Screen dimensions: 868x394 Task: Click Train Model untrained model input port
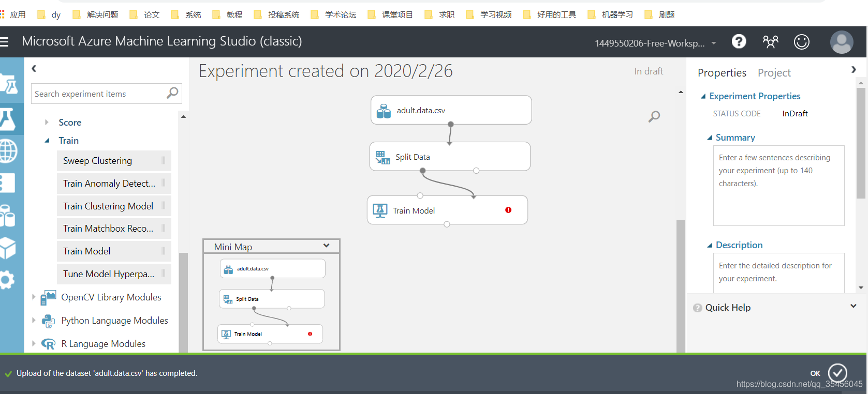420,195
